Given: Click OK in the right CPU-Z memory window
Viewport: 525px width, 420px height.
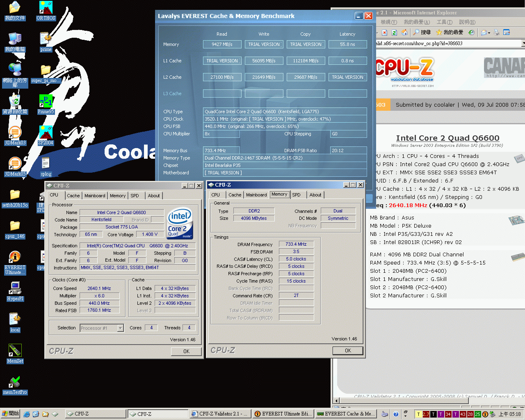Looking at the screenshot, I should [348, 350].
